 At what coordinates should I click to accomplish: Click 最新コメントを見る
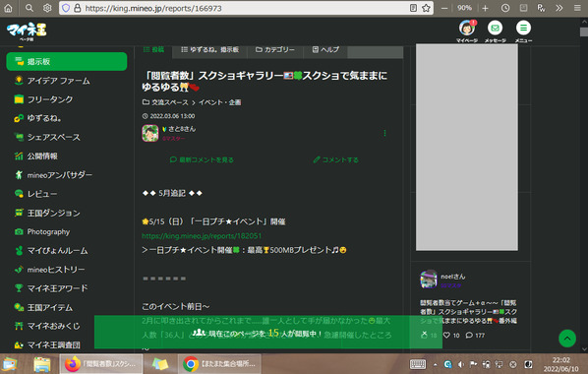[x=202, y=159]
